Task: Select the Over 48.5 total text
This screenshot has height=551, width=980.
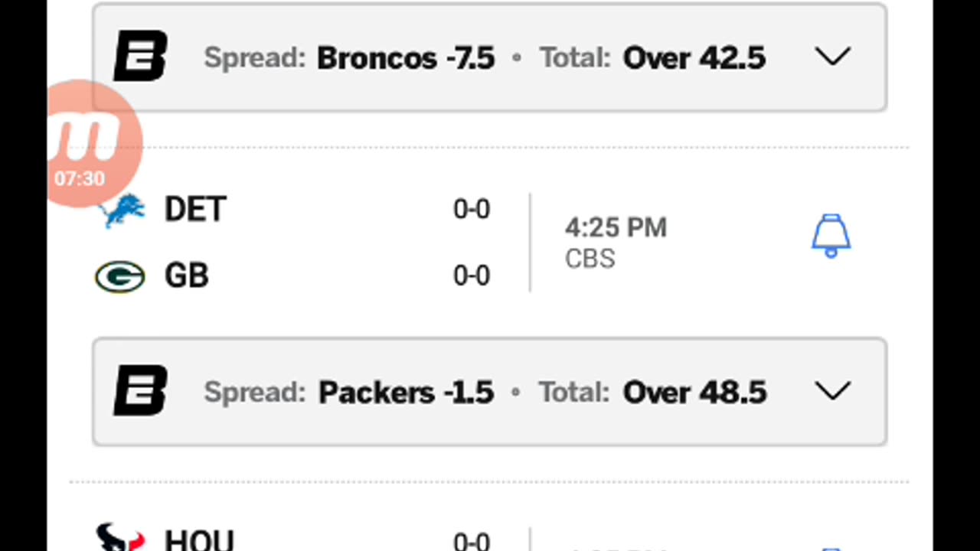Action: 694,392
